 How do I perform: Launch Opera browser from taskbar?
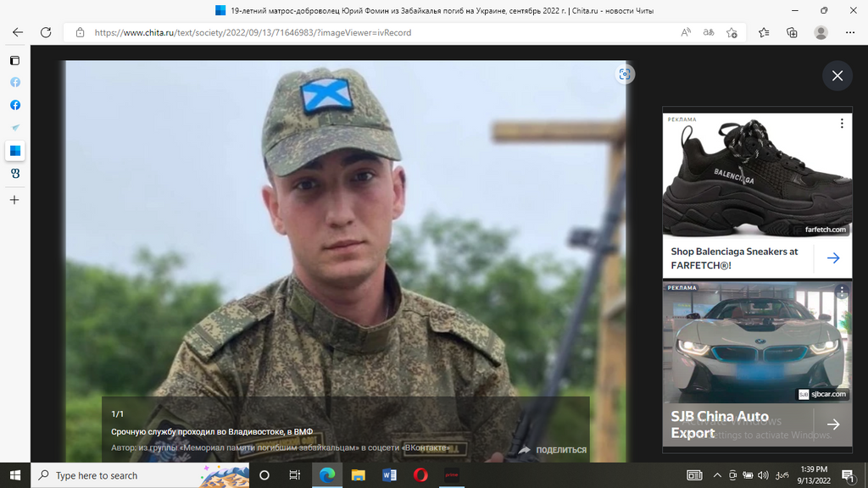(420, 475)
